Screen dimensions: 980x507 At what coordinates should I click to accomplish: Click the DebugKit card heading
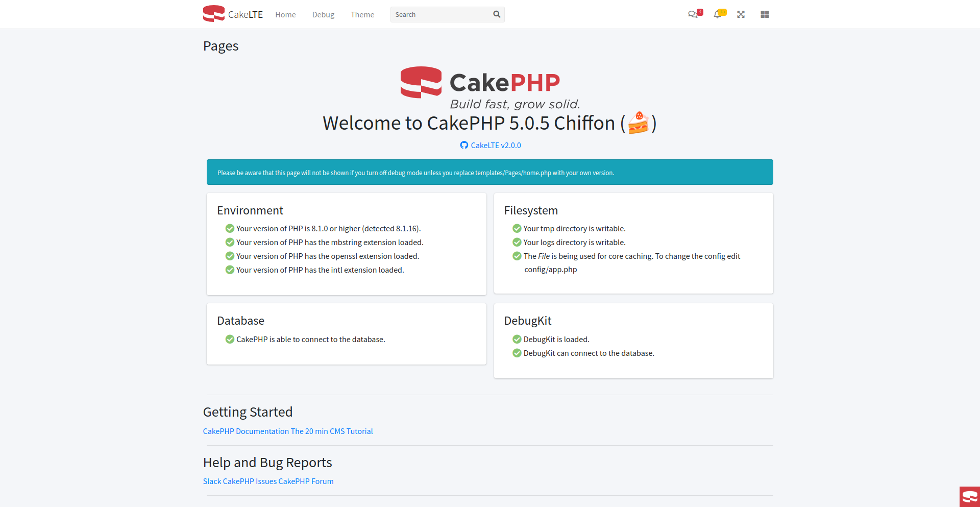528,321
